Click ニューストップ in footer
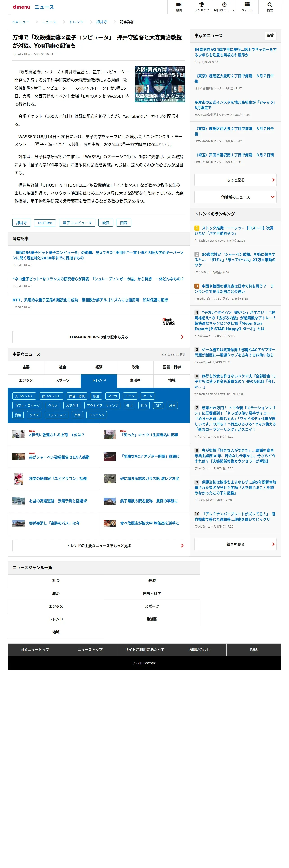The height and width of the screenshot is (868, 289). 90,650
